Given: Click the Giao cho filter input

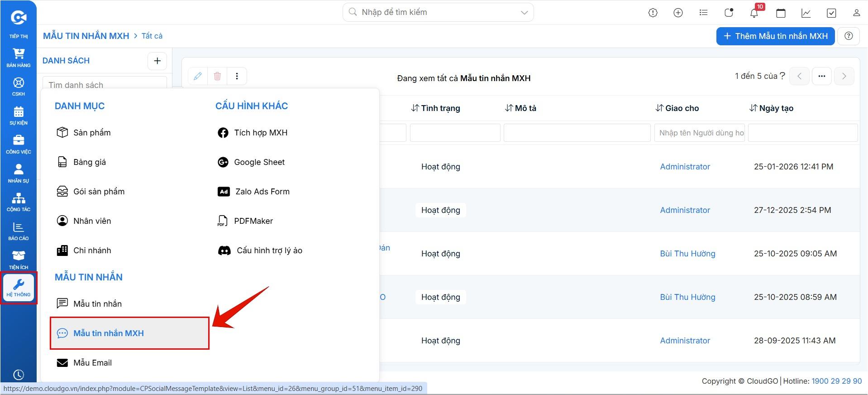Looking at the screenshot, I should [699, 133].
